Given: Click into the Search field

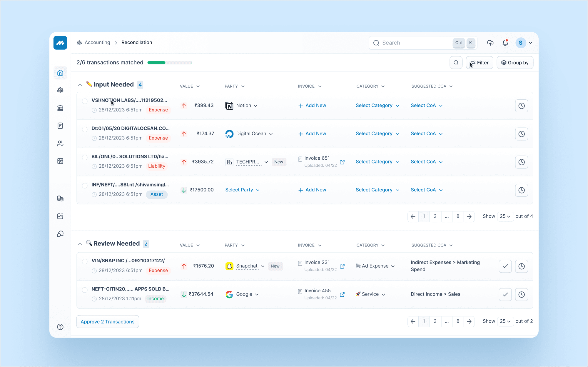Looking at the screenshot, I should (x=412, y=43).
